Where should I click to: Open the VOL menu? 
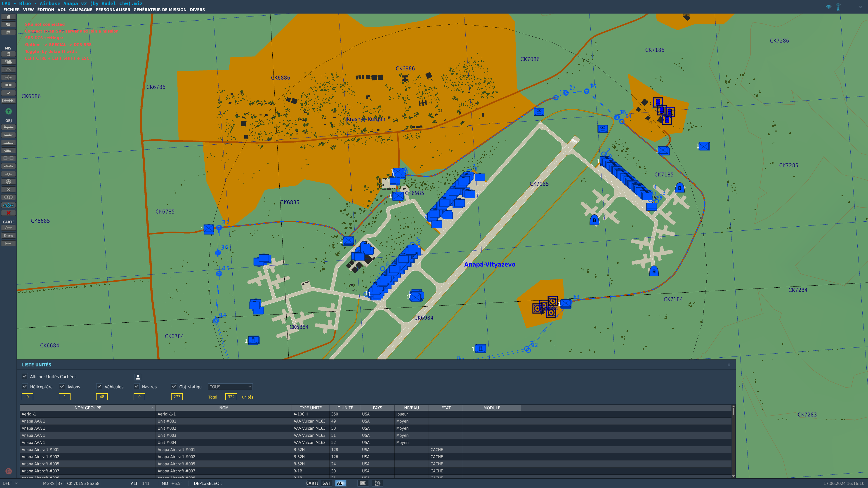(x=62, y=10)
